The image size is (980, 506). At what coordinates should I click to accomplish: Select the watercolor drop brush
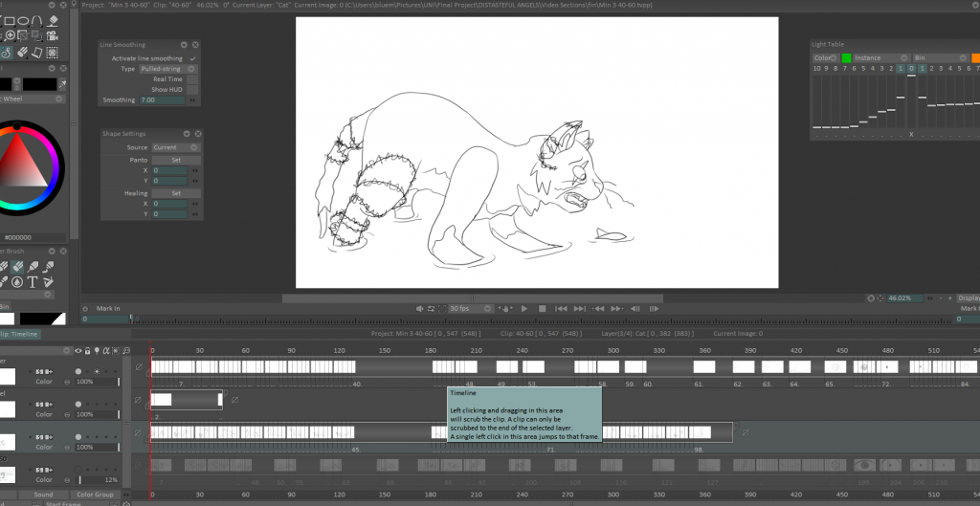[17, 282]
